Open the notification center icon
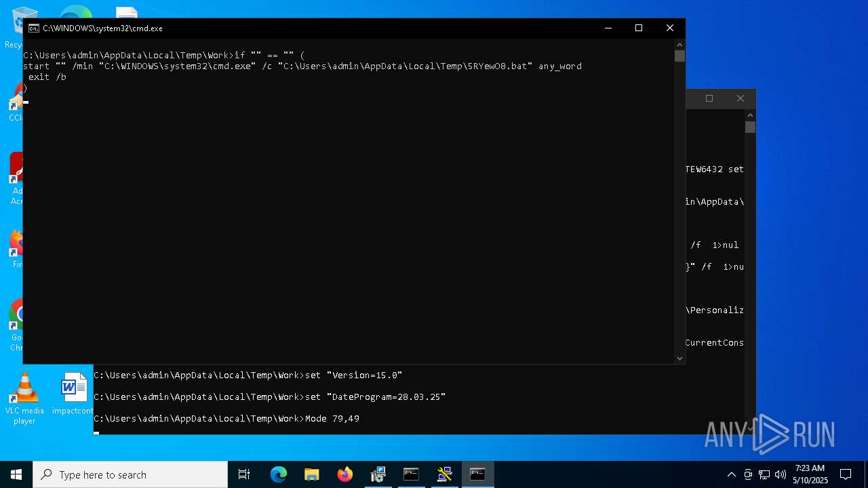The image size is (868, 488). pos(846,474)
